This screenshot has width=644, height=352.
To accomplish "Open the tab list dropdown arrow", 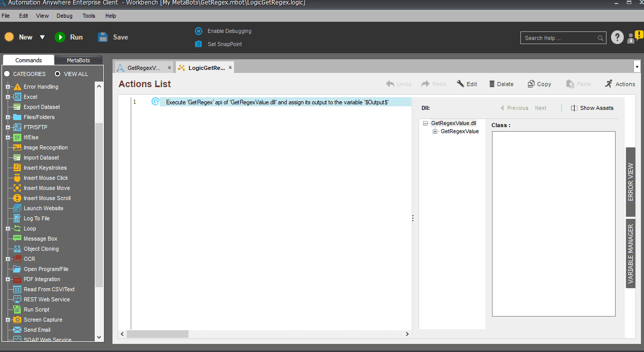I will [637, 66].
